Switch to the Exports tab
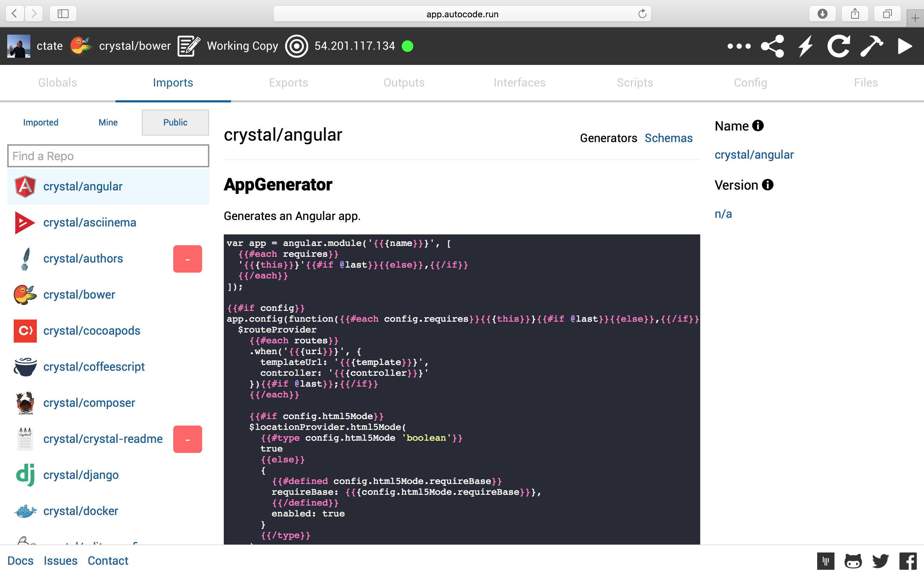Screen dimensions: 924x577 288,83
